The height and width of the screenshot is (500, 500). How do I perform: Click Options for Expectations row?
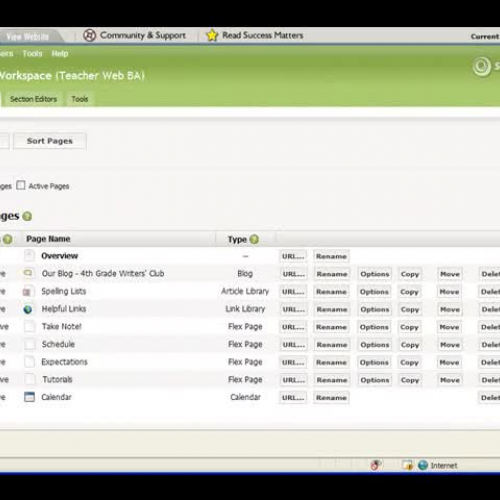374,362
